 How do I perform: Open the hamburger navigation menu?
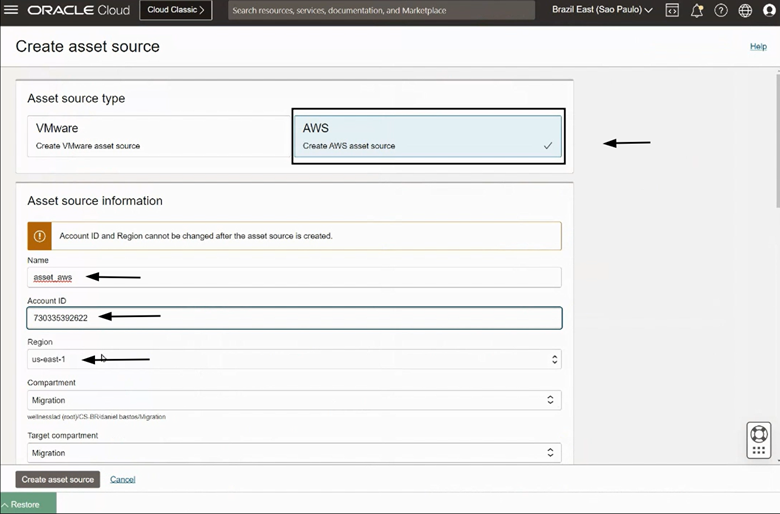(12, 10)
